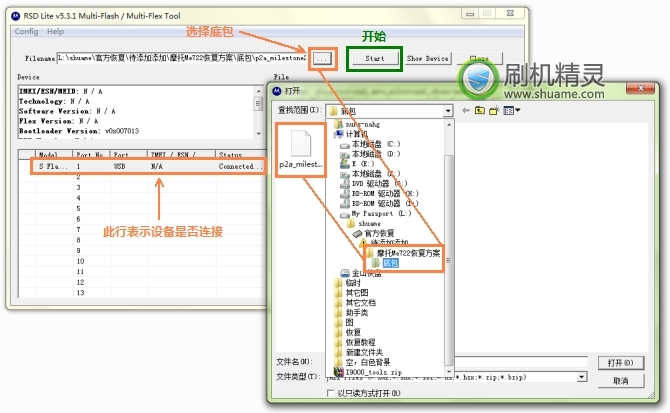
Task: Select the 其它图 folder
Action: [352, 293]
